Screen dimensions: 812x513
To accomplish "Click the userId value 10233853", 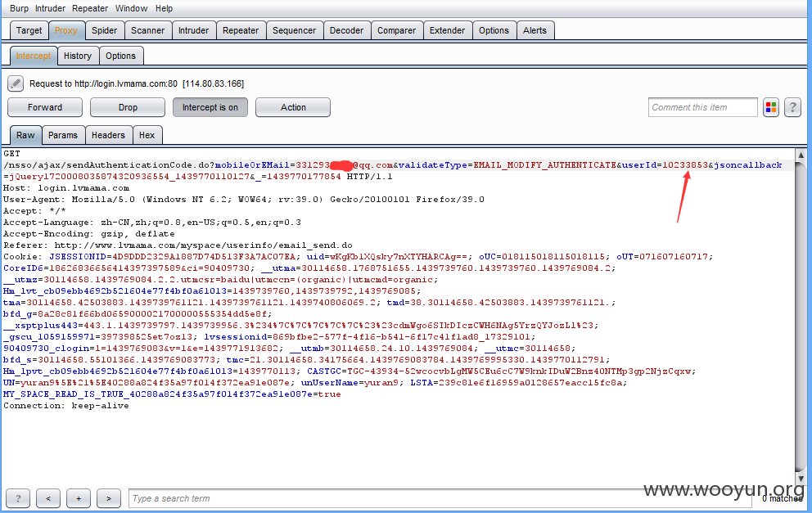I will (x=684, y=165).
